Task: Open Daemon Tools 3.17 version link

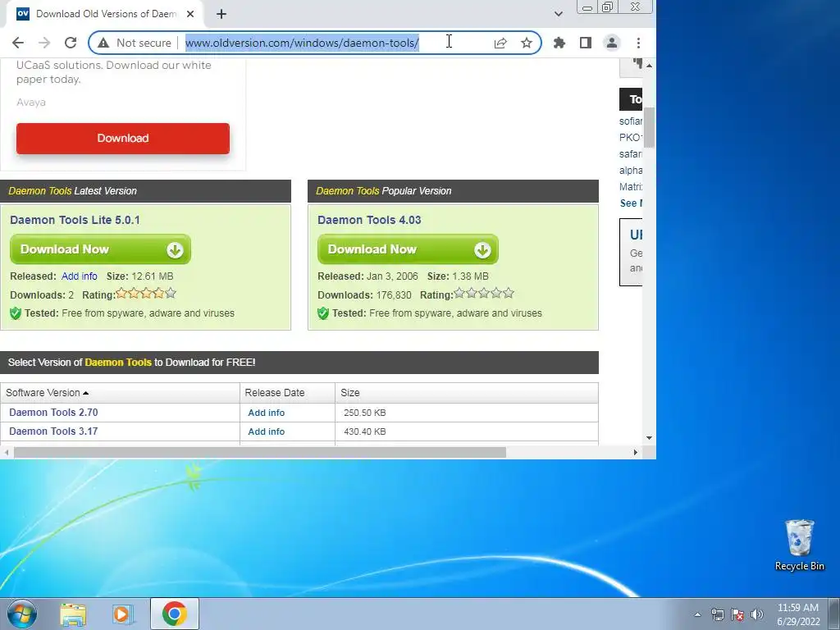Action: [53, 431]
